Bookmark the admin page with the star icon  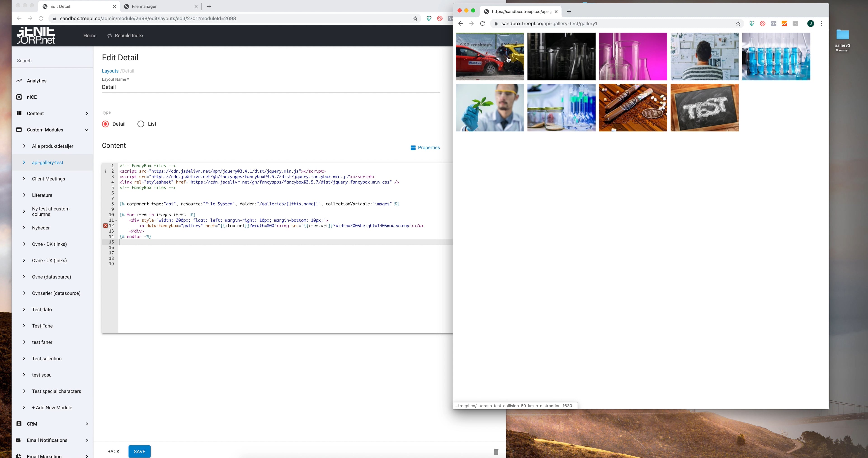point(415,19)
